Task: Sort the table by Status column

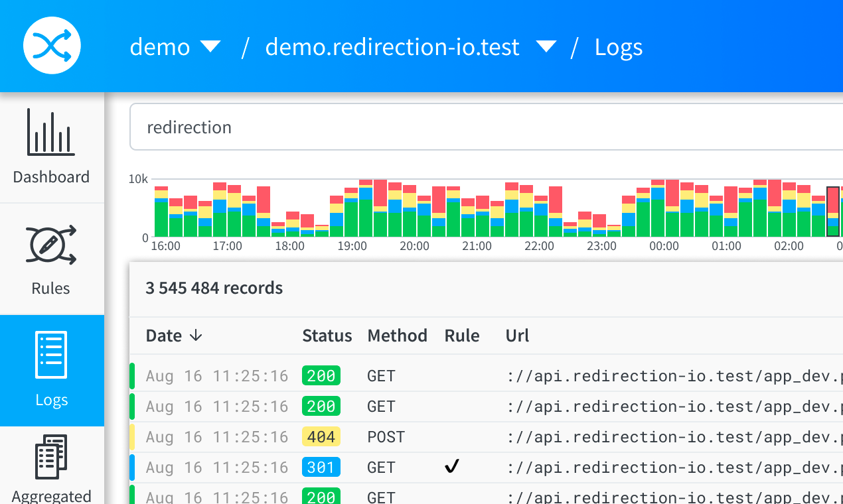Action: [327, 336]
